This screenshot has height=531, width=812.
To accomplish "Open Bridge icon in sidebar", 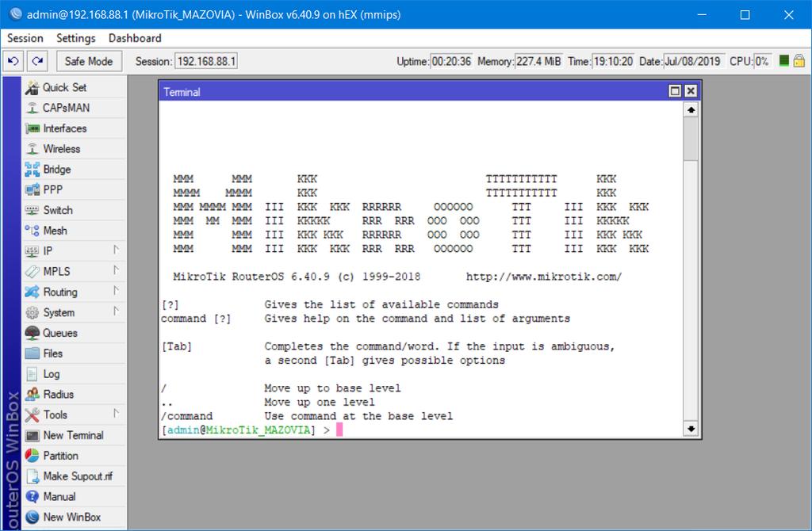I will click(32, 170).
